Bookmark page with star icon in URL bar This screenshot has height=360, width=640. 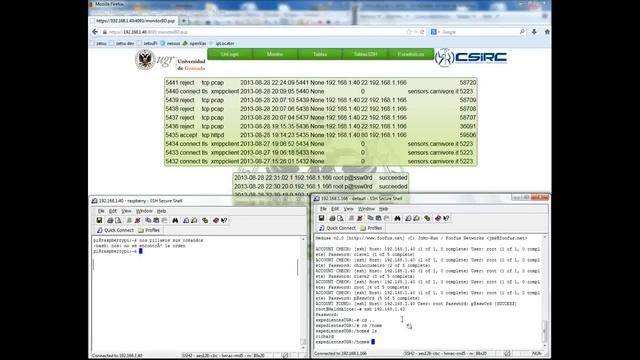pos(409,32)
